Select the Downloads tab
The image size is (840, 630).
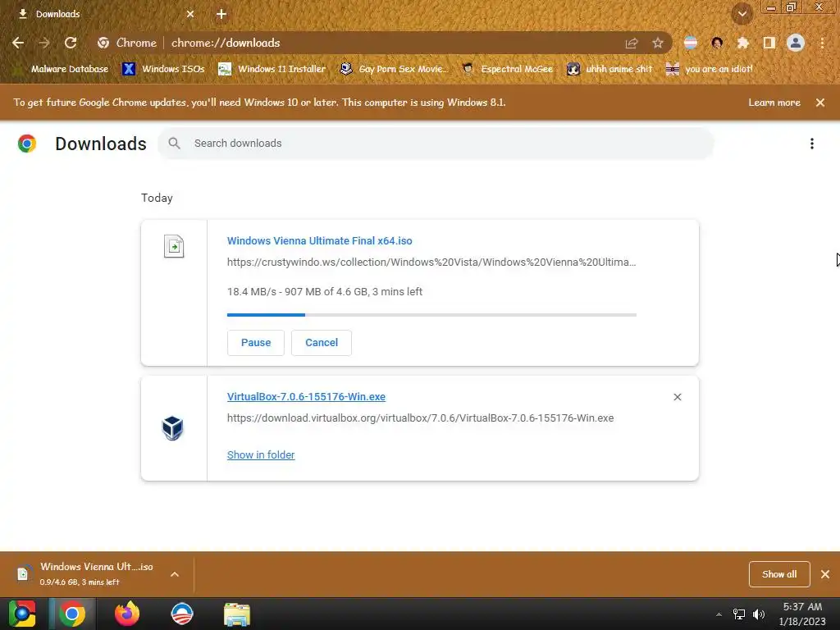(x=102, y=14)
